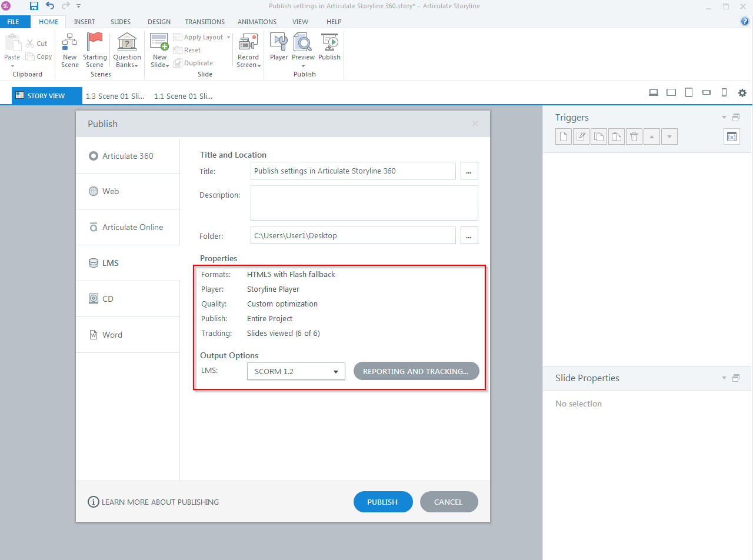
Task: Click the Title input field
Action: coord(353,171)
